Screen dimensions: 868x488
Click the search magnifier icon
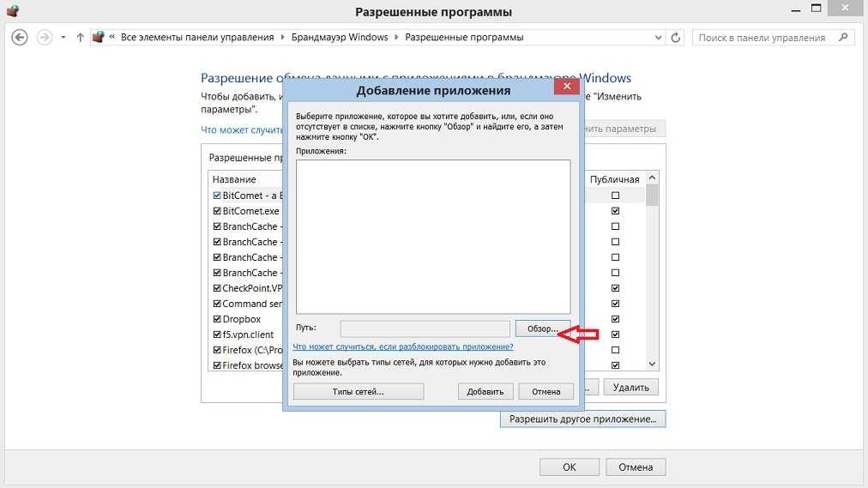point(843,37)
